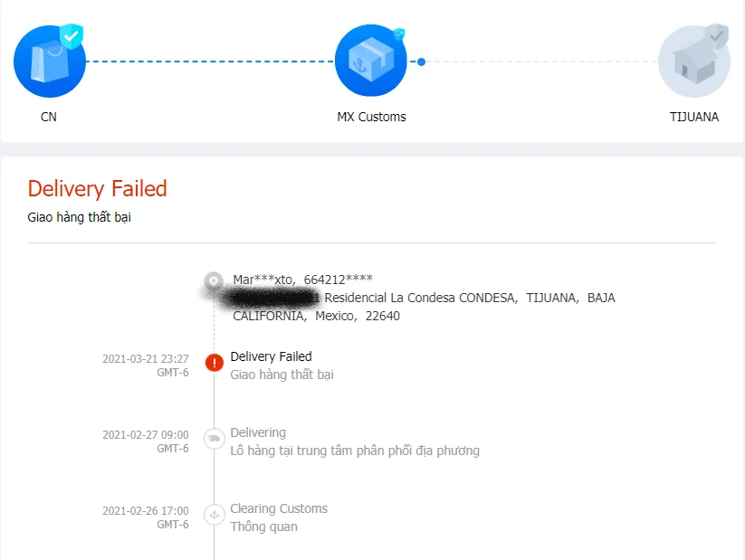
Task: Click the 2021-03-21 23:27 timestamp
Action: (146, 358)
